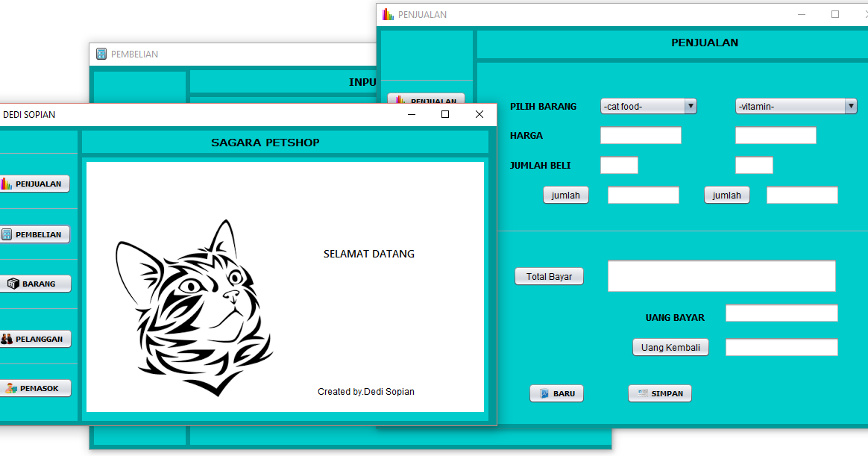Click the UANG BAYAR input field
Image resolution: width=868 pixels, height=456 pixels.
[x=781, y=313]
